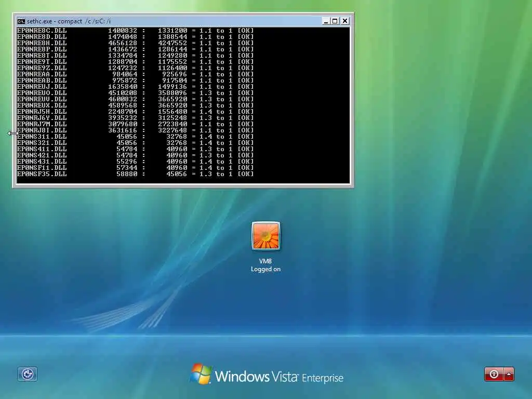Screen dimensions: 532x399
Task: Click the EP0NS431.DLL file name
Action: point(42,161)
